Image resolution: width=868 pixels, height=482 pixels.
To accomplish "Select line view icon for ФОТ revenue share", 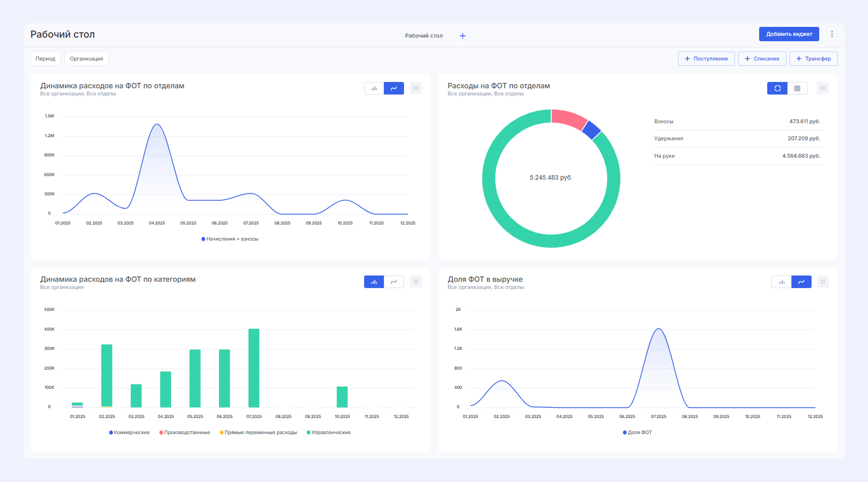I will point(801,282).
